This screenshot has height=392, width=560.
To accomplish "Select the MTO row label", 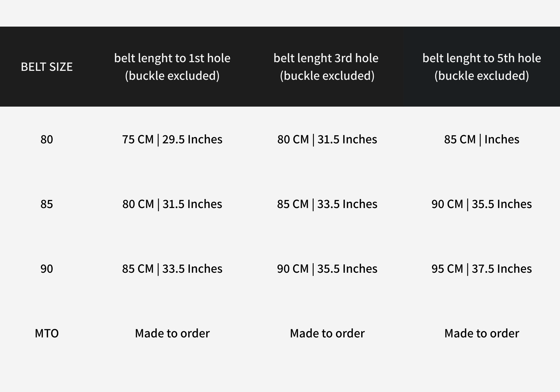I will pos(47,333).
